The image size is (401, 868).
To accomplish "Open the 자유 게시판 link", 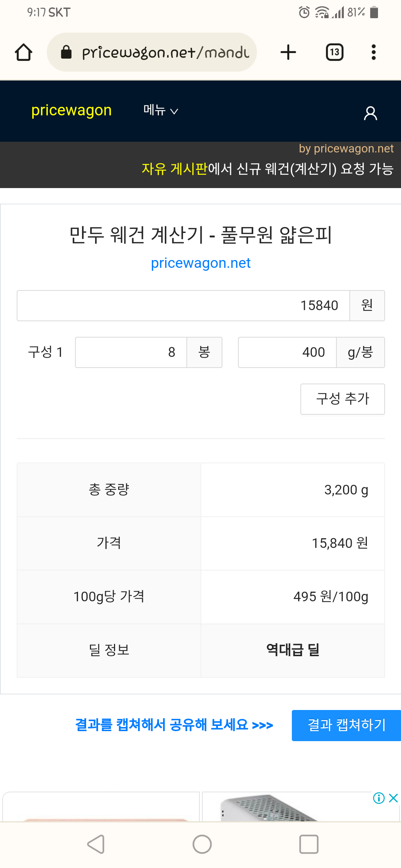I will 175,169.
